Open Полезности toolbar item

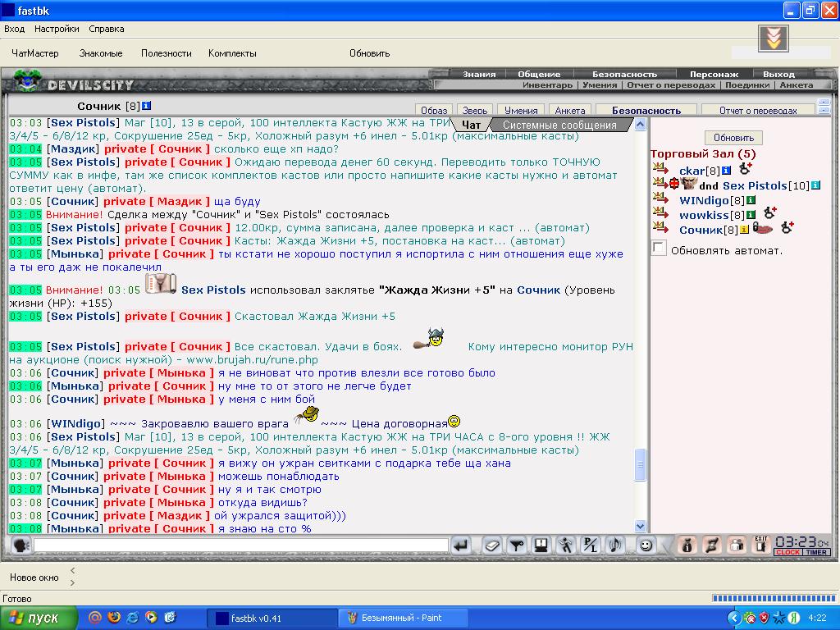coord(166,53)
